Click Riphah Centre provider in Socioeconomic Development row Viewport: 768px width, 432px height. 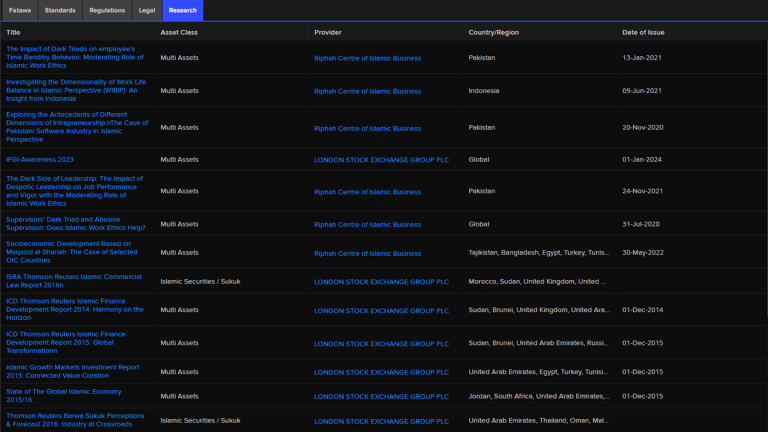point(367,253)
